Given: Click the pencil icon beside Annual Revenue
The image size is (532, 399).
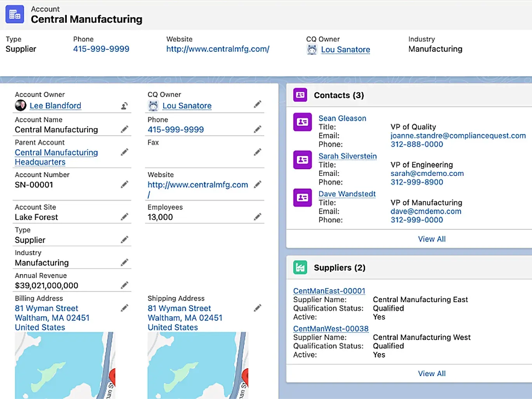Looking at the screenshot, I should point(124,285).
